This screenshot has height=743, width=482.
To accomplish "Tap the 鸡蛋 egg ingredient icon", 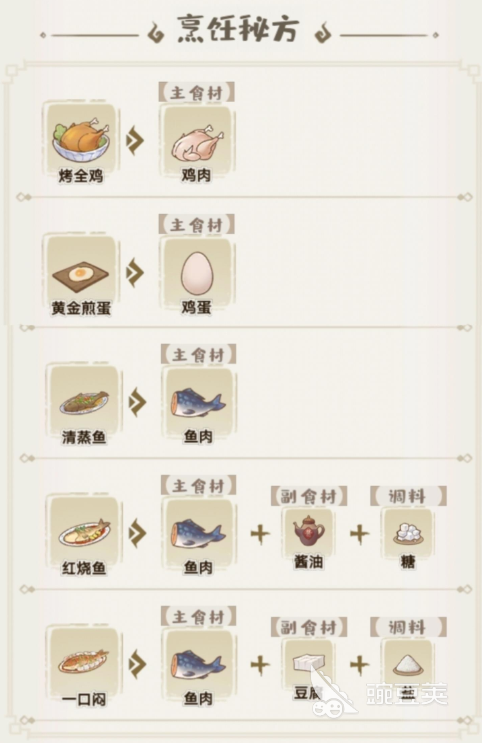I will tap(197, 272).
